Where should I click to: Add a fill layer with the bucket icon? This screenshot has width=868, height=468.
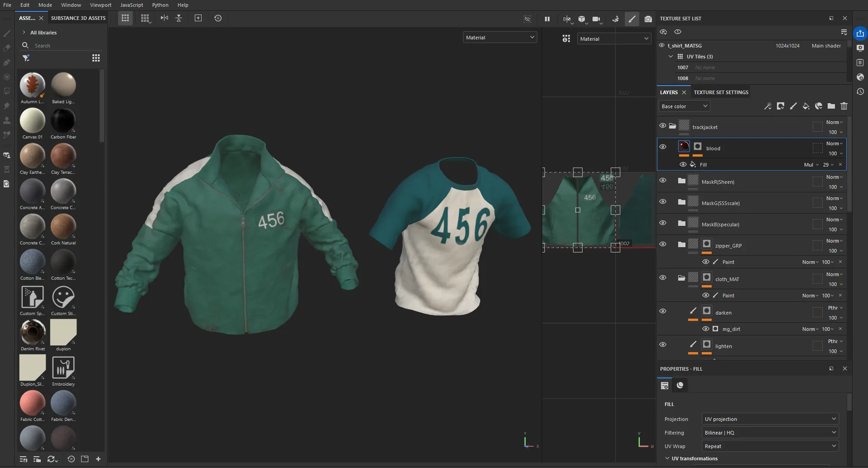tap(805, 106)
